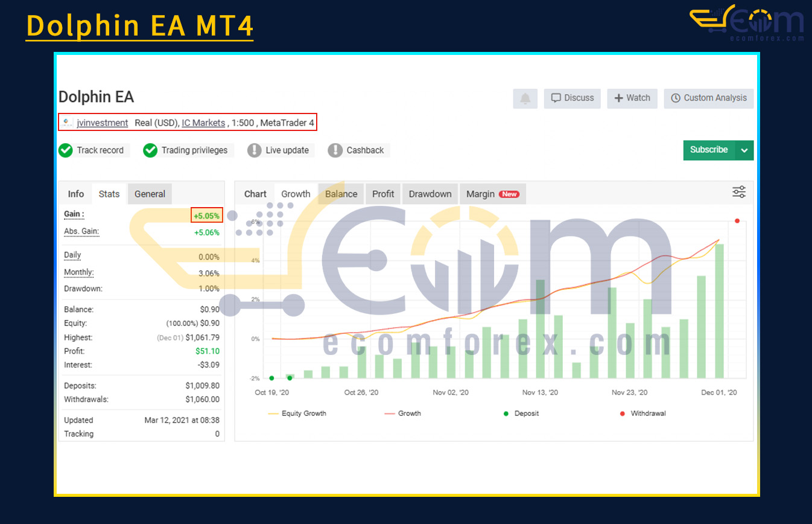Subscribe to Dolphin EA
This screenshot has height=524, width=812.
(709, 150)
